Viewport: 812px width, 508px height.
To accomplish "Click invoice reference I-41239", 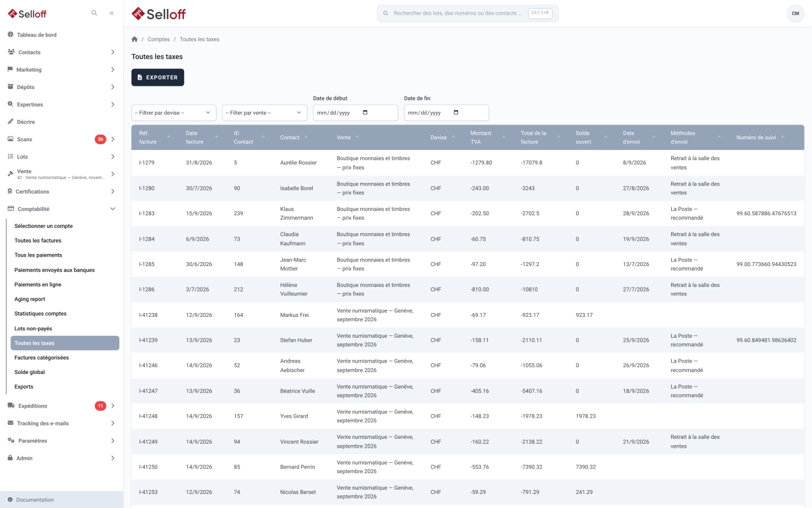I will tap(148, 340).
